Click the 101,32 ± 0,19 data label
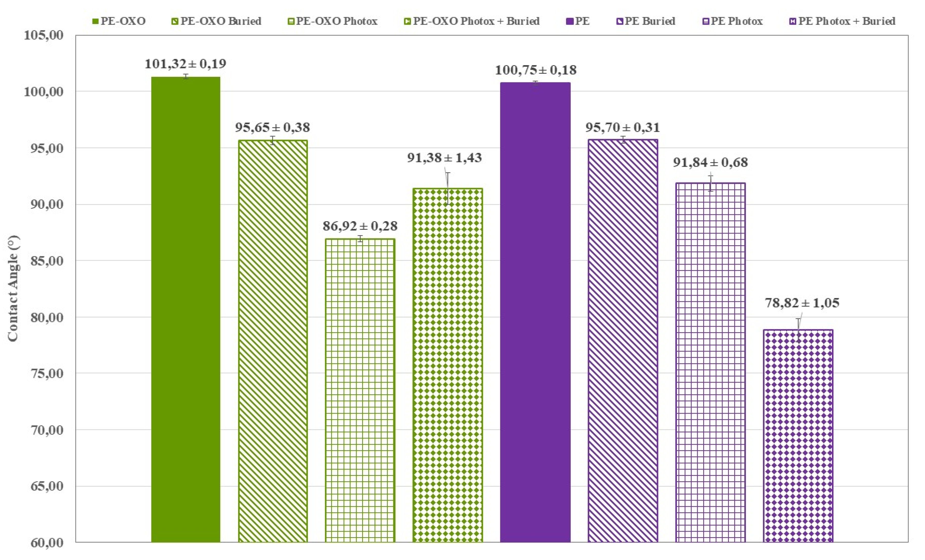 186,64
